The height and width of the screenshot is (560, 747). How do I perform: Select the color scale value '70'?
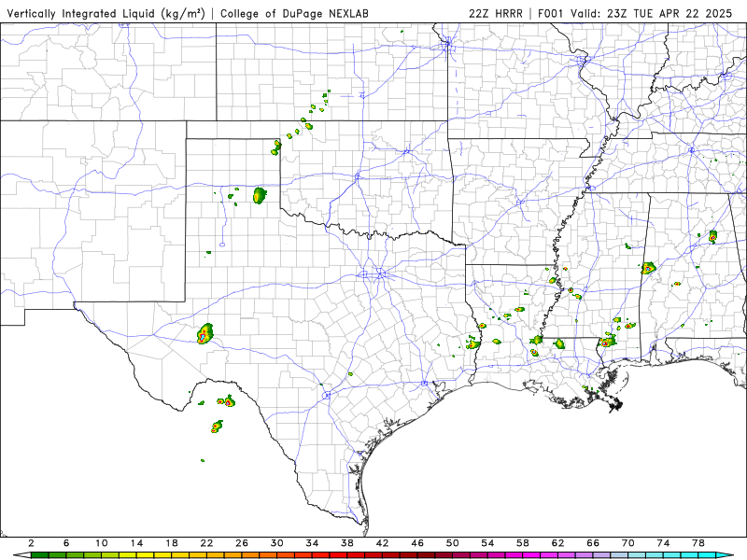click(x=628, y=543)
